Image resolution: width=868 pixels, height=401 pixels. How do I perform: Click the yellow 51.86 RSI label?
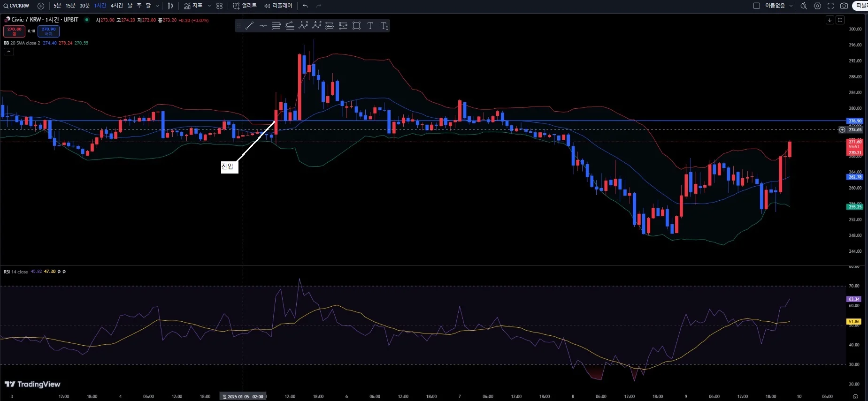[854, 322]
